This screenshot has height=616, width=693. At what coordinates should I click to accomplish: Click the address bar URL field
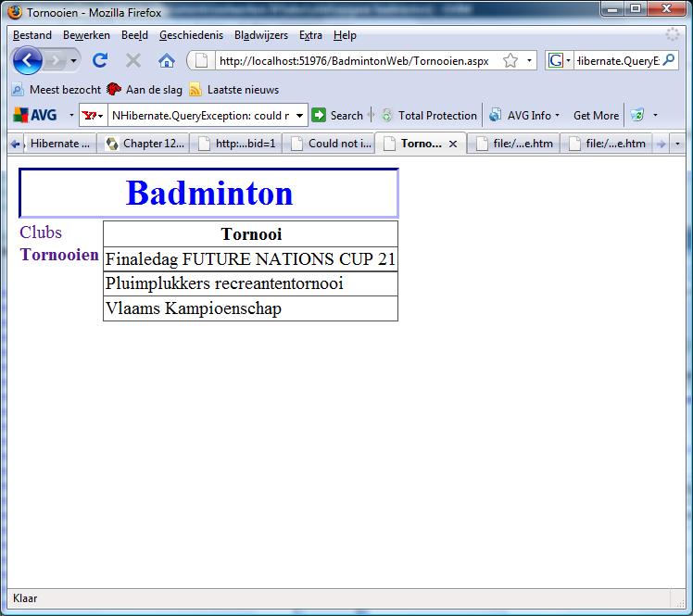[352, 61]
